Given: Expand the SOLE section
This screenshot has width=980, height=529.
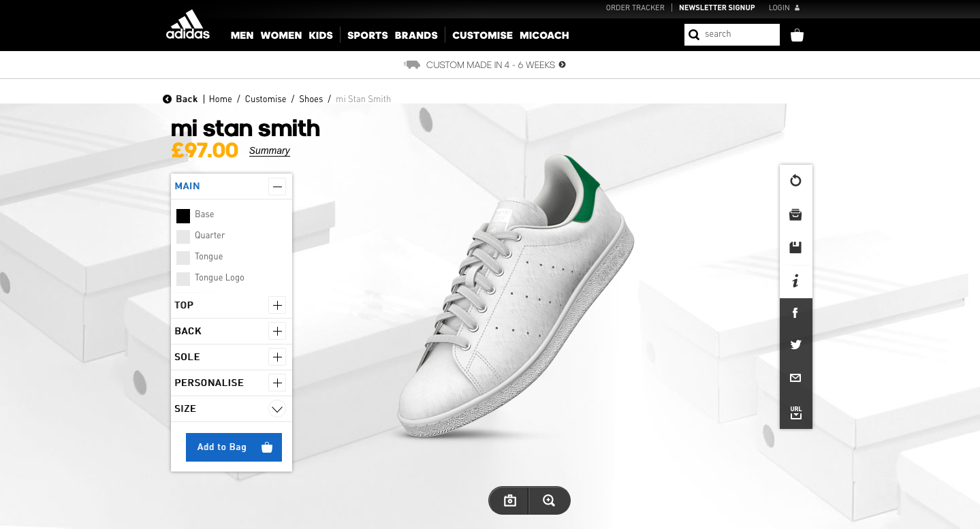Looking at the screenshot, I should pyautogui.click(x=277, y=357).
